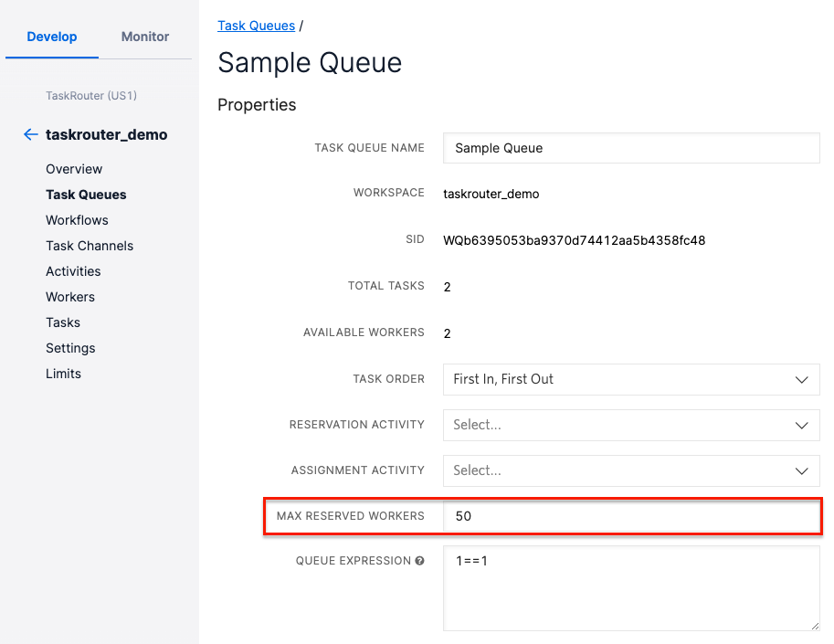Click the workspace value taskrouter_demo

[491, 194]
